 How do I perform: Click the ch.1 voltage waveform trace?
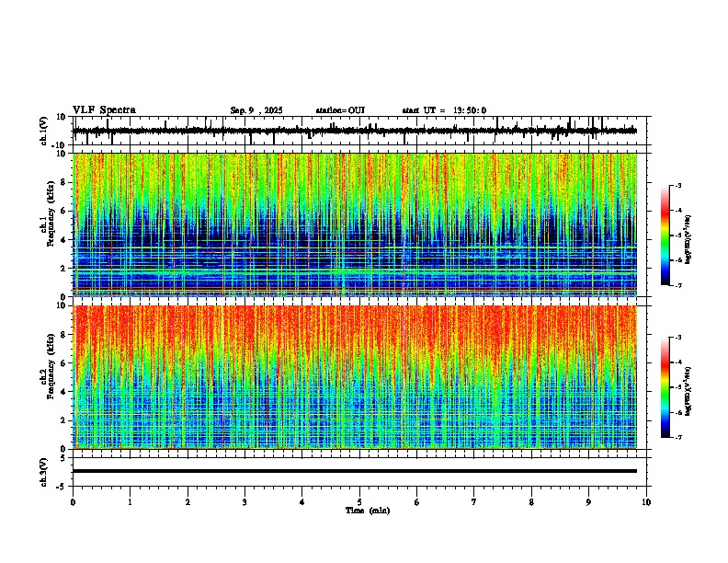pyautogui.click(x=355, y=131)
